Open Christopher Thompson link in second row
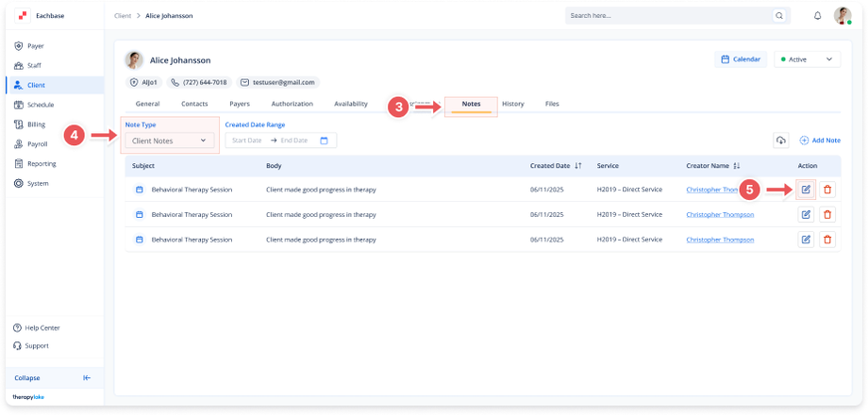Screen dimensions: 868x415 click(720, 214)
